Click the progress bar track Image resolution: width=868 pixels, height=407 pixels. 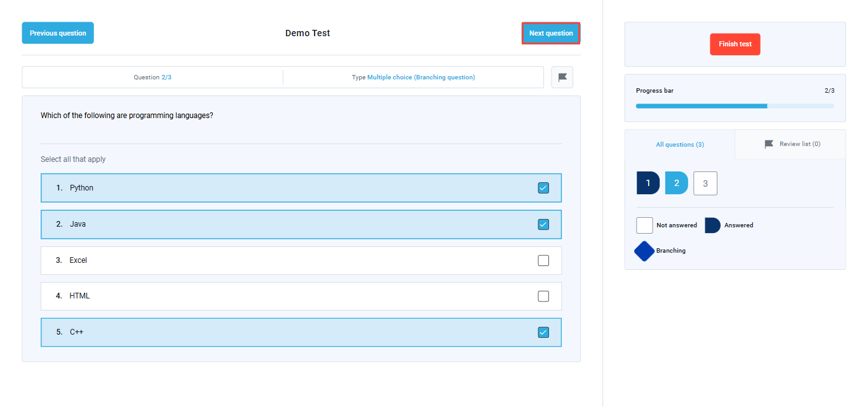tap(735, 106)
